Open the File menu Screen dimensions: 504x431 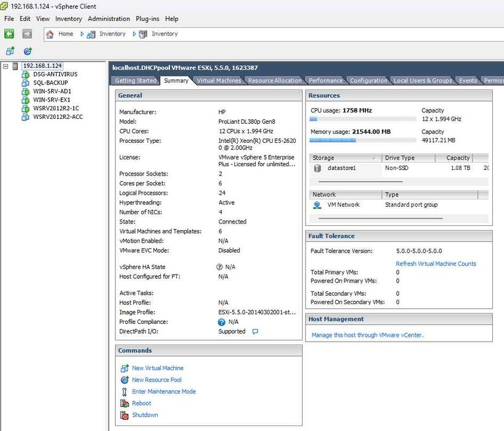point(9,18)
